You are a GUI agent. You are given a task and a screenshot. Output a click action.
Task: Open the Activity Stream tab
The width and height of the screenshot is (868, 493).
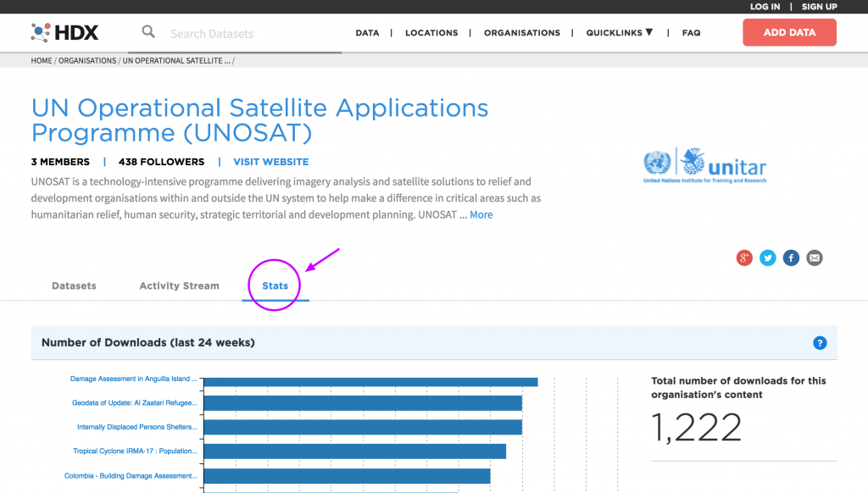[179, 286]
